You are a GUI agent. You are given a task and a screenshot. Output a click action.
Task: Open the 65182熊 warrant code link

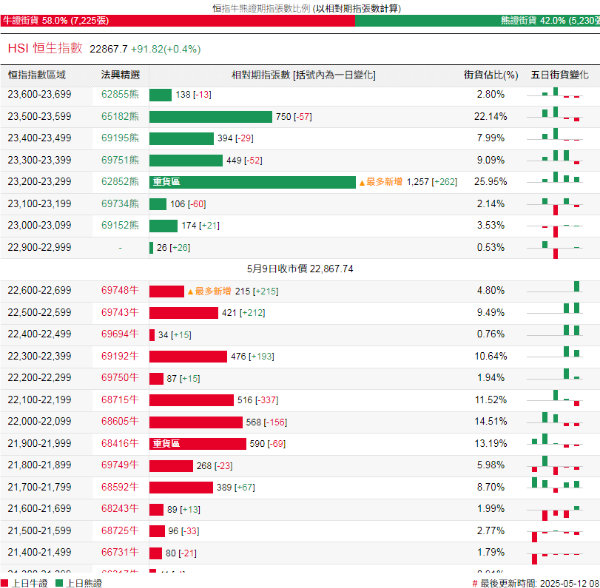(x=120, y=116)
